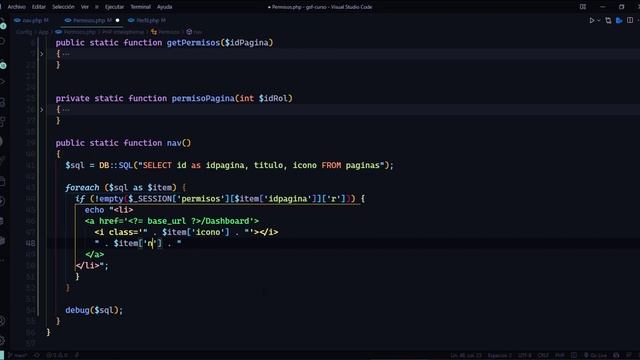Image resolution: width=640 pixels, height=360 pixels.
Task: Select the nav method breadcrumb
Action: tap(194, 32)
